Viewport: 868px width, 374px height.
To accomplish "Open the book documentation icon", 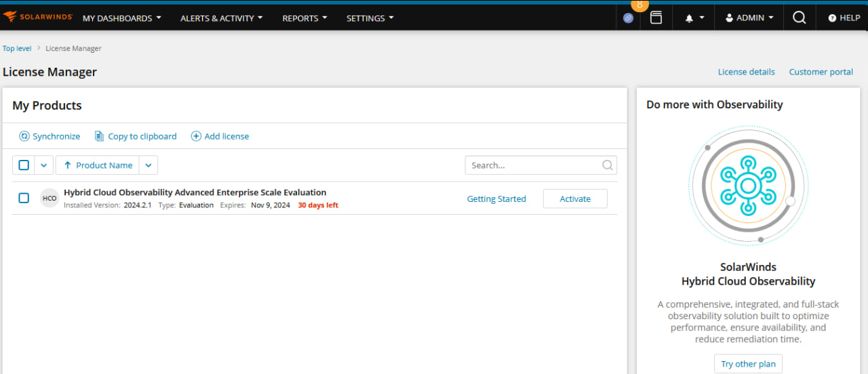I will [656, 18].
